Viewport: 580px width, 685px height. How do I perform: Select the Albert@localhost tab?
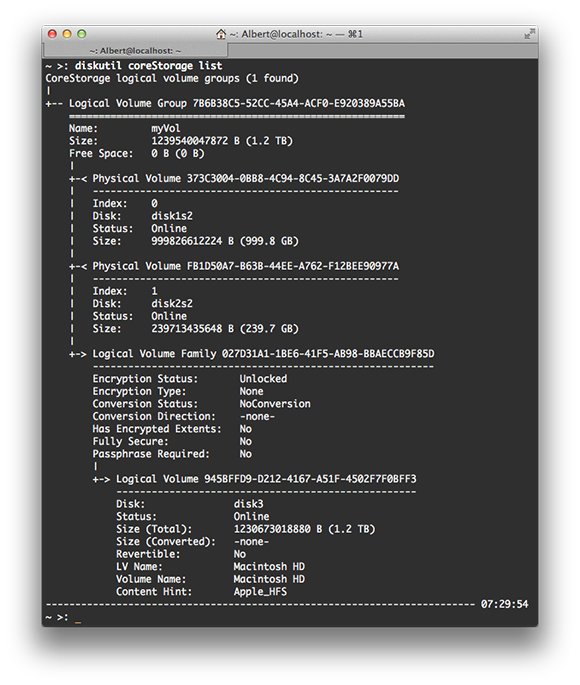[x=135, y=51]
